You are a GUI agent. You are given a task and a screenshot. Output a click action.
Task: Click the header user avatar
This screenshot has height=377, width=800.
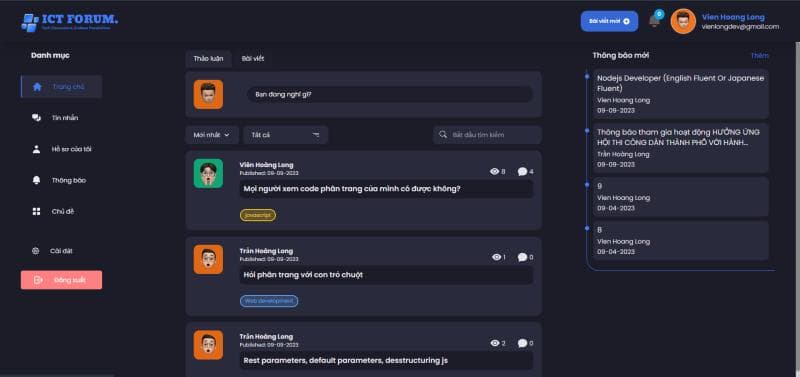tap(683, 21)
